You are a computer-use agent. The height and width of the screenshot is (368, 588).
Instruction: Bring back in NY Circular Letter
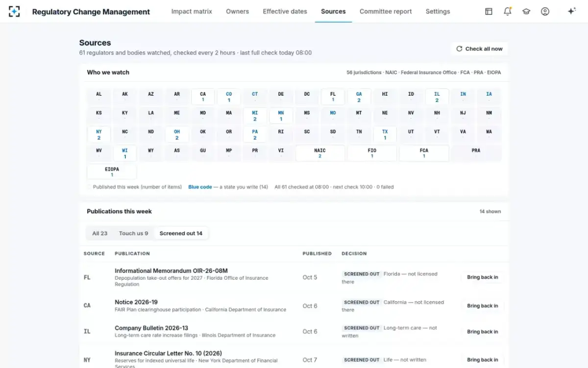pyautogui.click(x=482, y=360)
